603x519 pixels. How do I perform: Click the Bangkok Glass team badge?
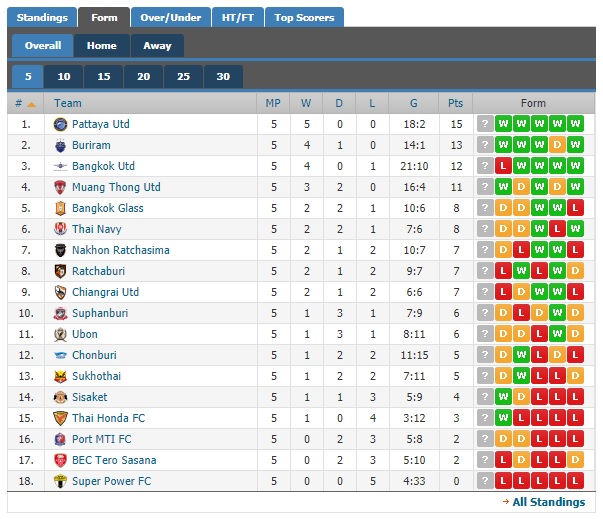pos(60,209)
